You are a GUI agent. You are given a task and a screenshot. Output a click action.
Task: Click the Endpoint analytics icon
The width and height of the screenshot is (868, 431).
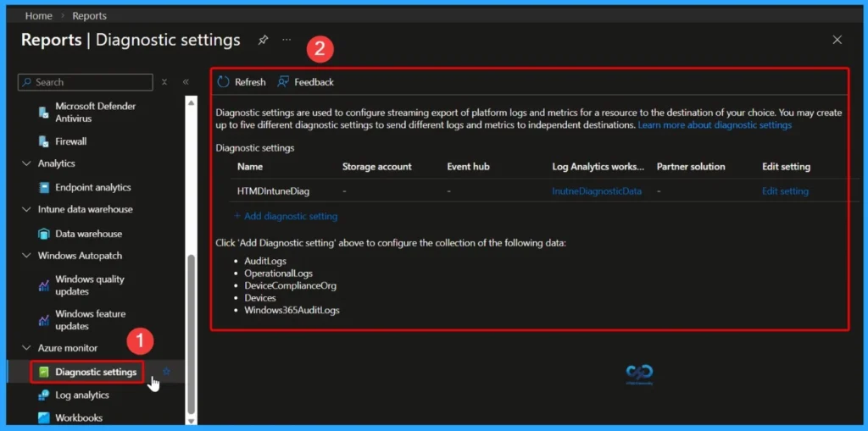(44, 188)
